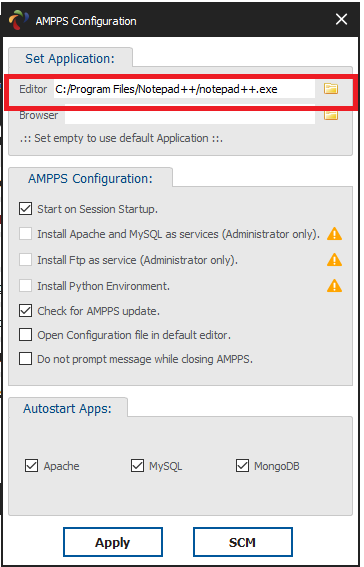The height and width of the screenshot is (567, 364).
Task: Open SCM via the SCM button
Action: click(243, 542)
